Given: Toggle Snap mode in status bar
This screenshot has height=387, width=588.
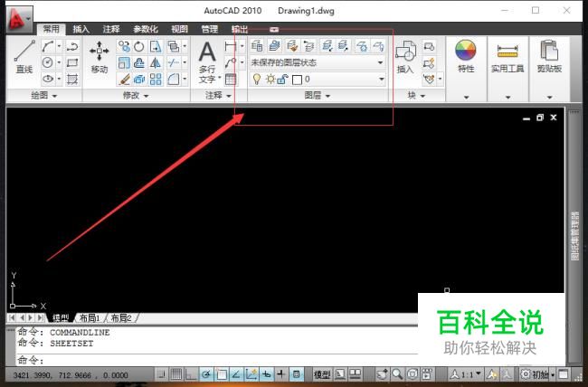Looking at the screenshot, I should (161, 373).
